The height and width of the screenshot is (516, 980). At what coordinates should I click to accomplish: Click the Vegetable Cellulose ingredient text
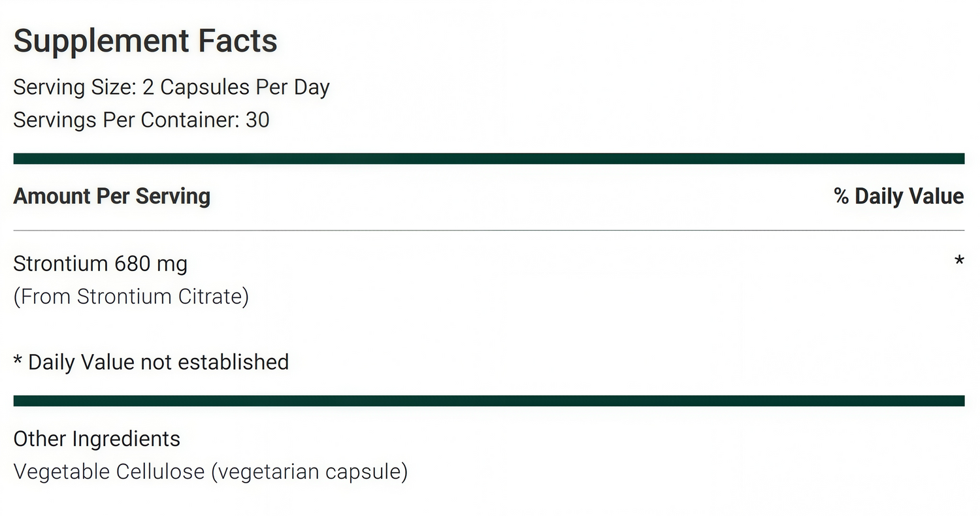point(108,472)
